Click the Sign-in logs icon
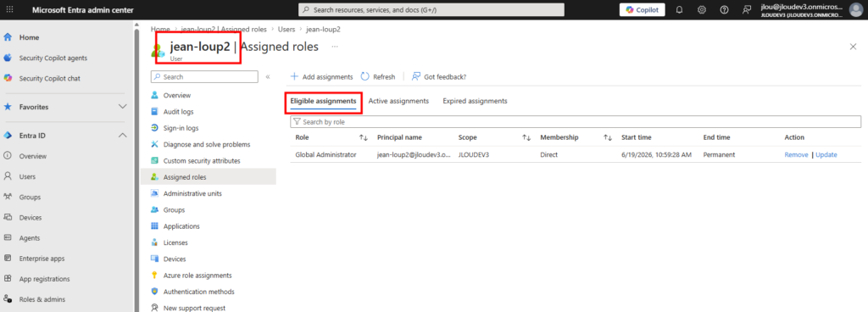 (x=155, y=128)
